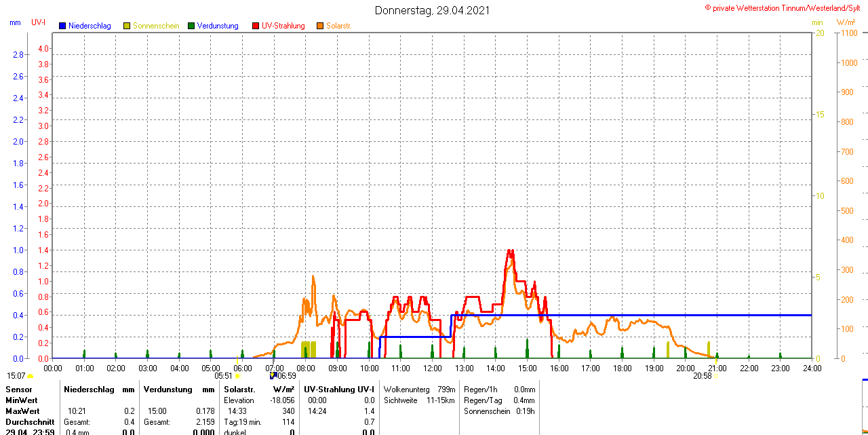Click the private Wetterstation Tinnum copyright text
The image size is (868, 435).
coord(785,7)
